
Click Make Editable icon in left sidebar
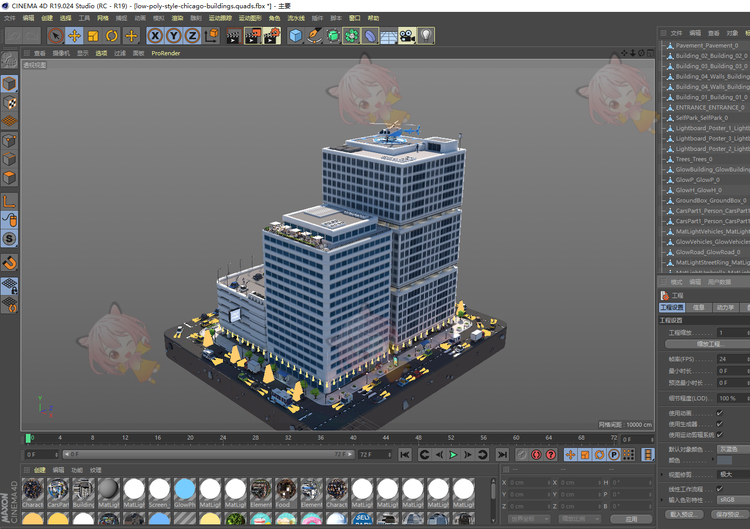click(9, 61)
